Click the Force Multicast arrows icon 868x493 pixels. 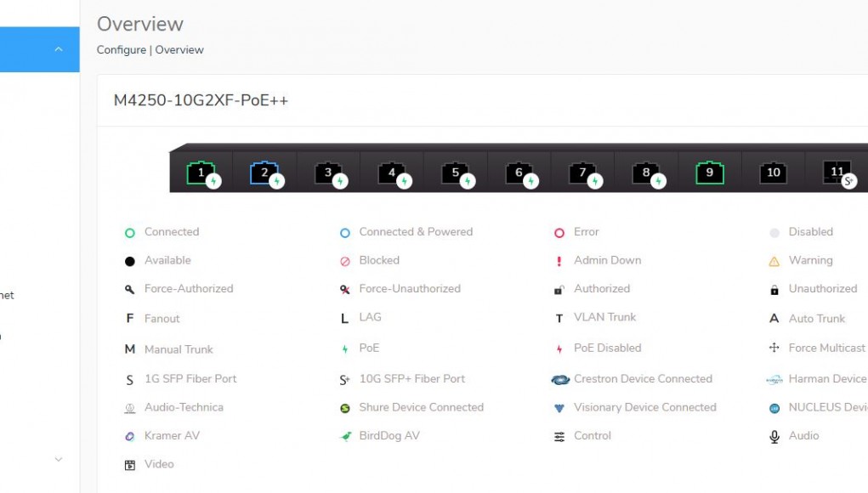774,348
